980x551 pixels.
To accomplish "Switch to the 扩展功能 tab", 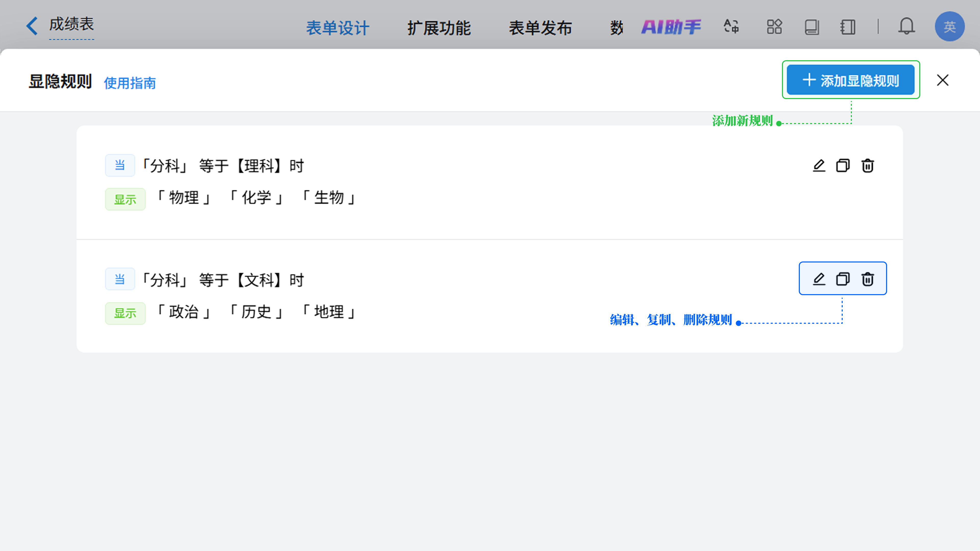I will pos(439,28).
